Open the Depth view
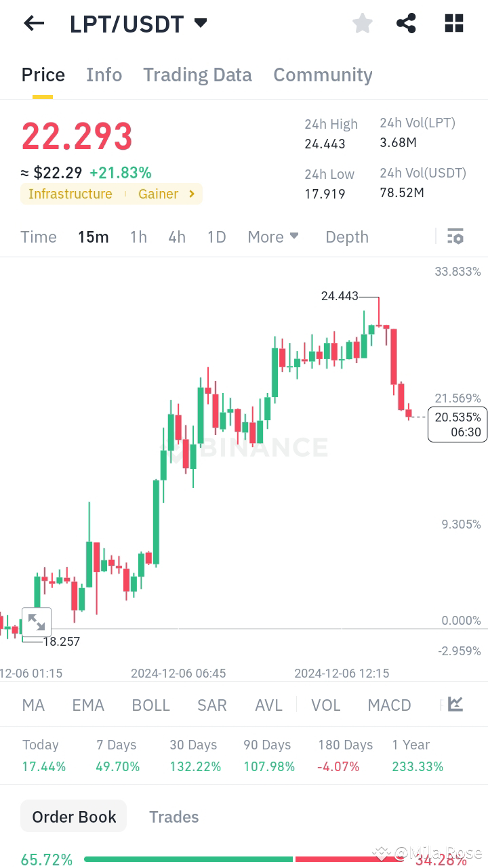The image size is (488, 868). click(x=346, y=236)
